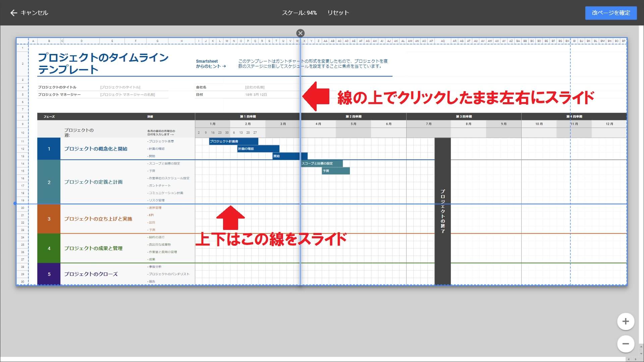This screenshot has height=362, width=644.
Task: Click the date value 18年 3月 12日
Action: point(256,95)
